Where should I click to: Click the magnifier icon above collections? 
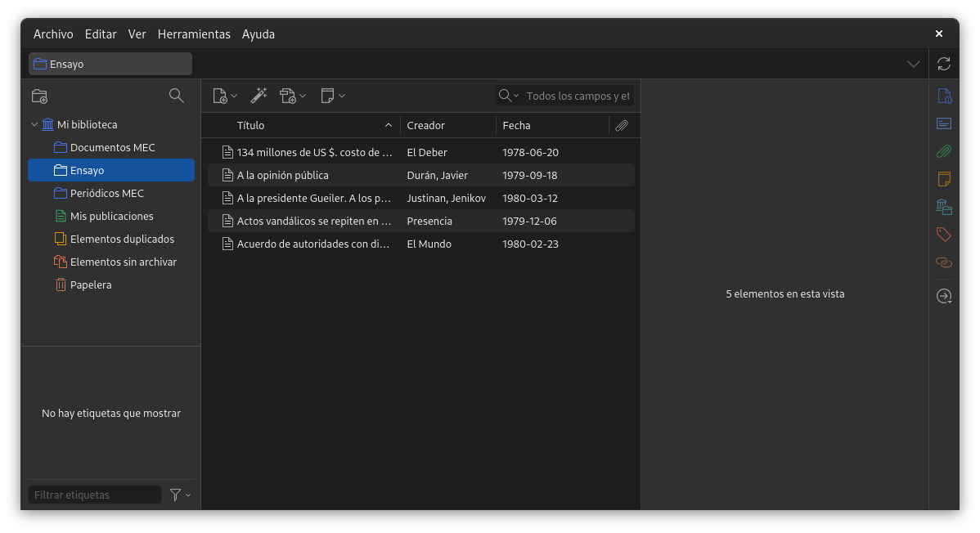(x=176, y=96)
